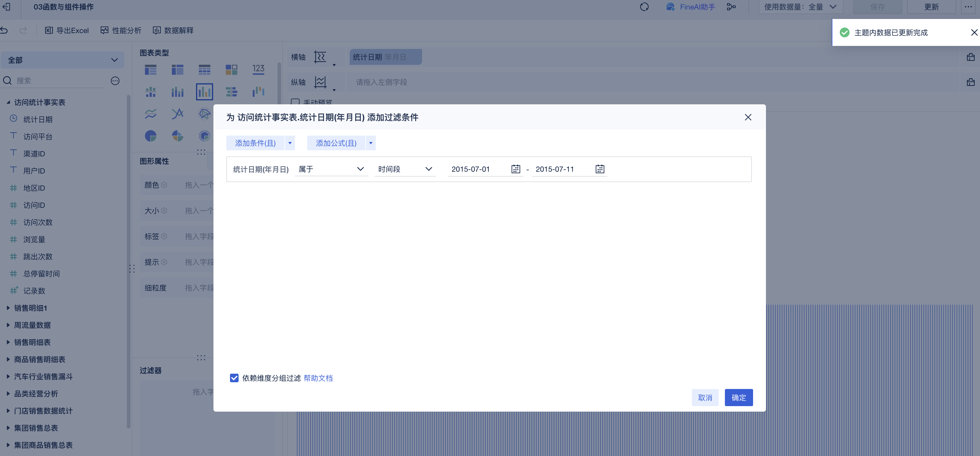The image size is (980, 456).
Task: Open the field list options icon
Action: pos(115,80)
